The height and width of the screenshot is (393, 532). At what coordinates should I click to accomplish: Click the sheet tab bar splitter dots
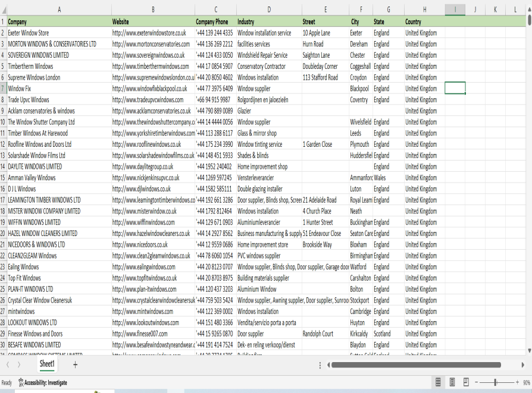click(320, 365)
